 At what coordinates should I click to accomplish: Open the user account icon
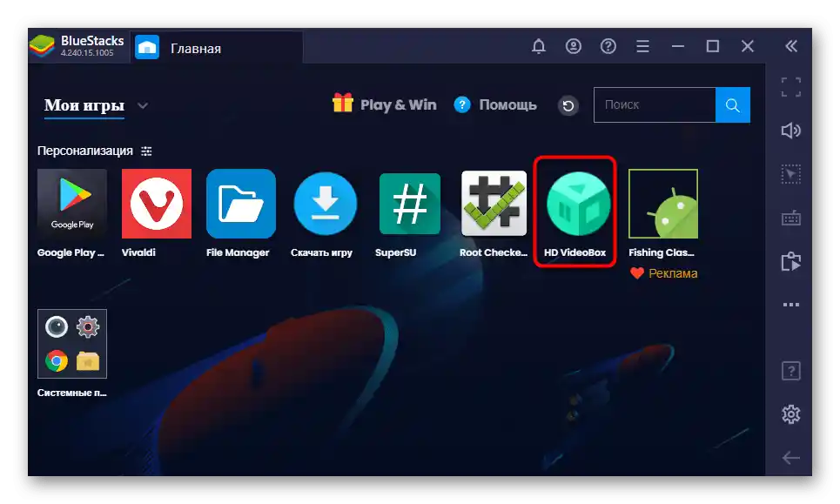tap(574, 47)
